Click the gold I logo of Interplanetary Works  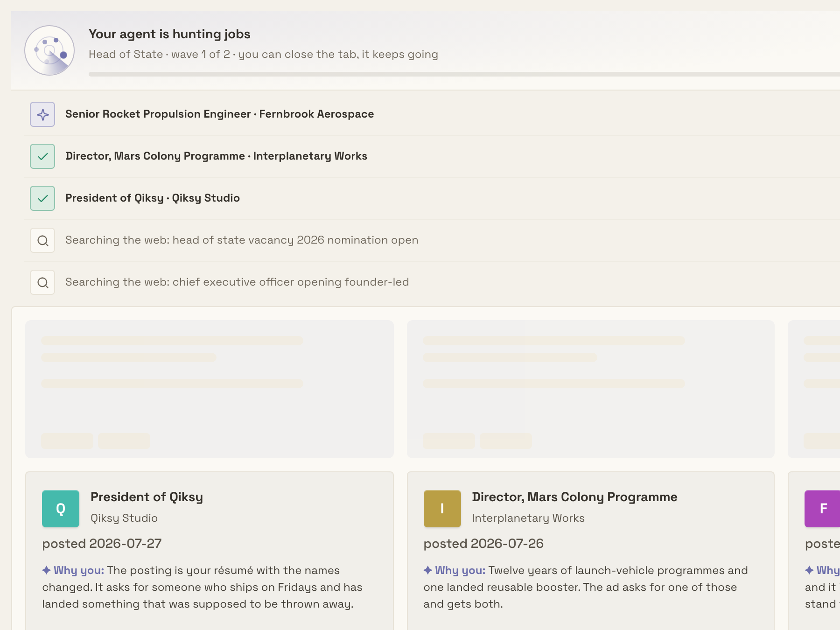coord(442,509)
